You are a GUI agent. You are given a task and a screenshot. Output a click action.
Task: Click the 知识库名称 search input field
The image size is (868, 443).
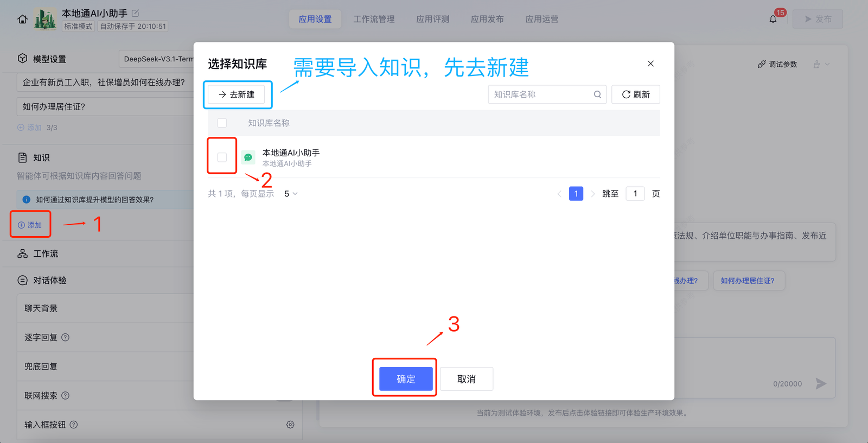(x=540, y=94)
